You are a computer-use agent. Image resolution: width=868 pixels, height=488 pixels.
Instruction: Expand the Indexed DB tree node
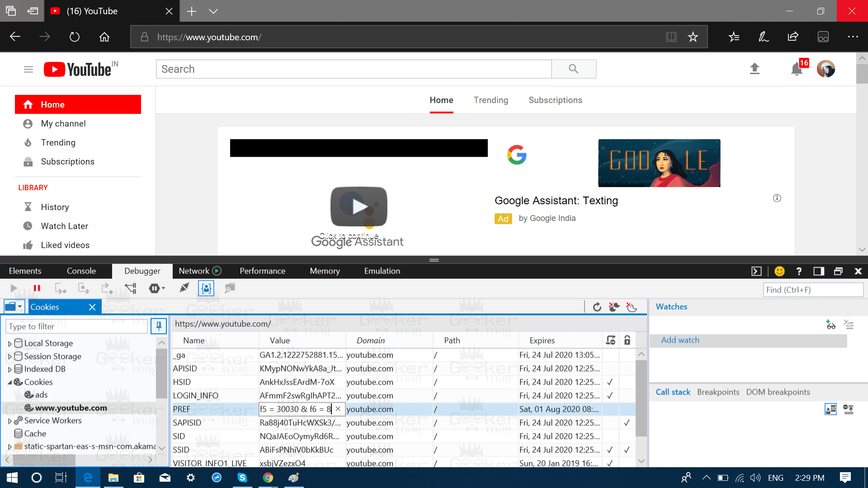[9, 369]
